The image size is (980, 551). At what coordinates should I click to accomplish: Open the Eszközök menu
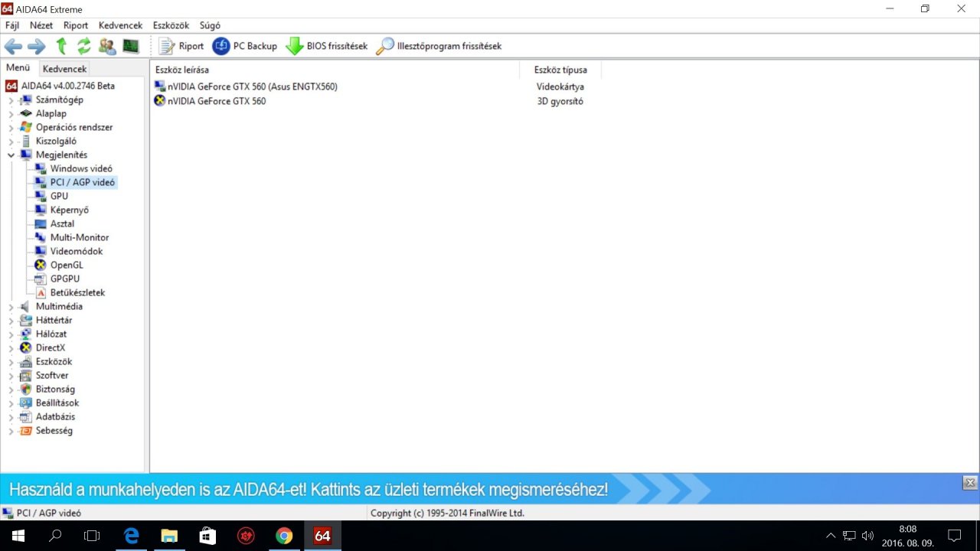click(x=171, y=25)
